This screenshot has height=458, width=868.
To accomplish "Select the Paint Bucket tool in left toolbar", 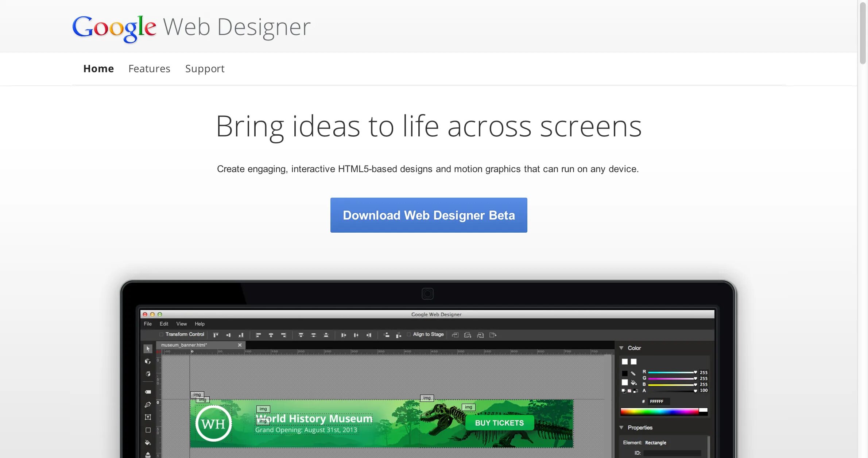I will tap(148, 443).
